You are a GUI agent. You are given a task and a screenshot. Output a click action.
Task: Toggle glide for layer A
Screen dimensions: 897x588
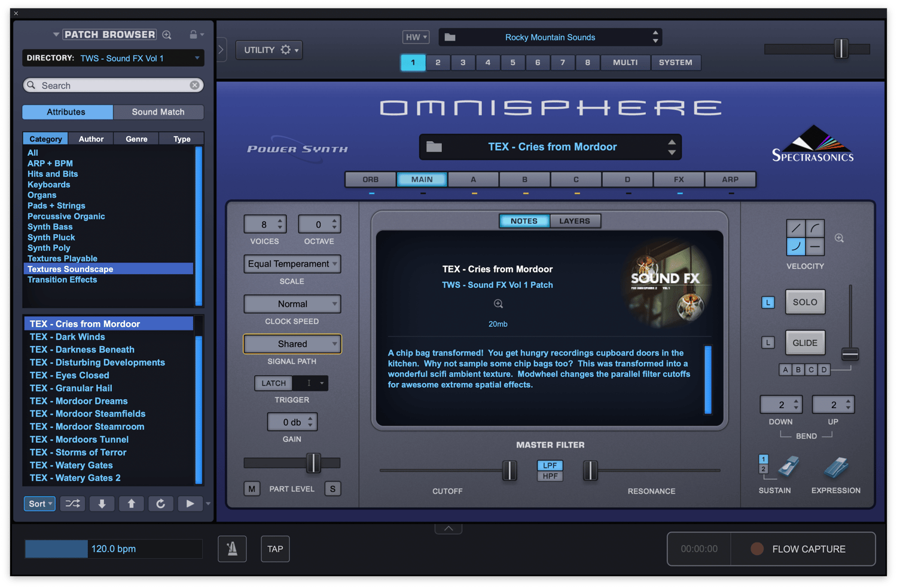coord(785,370)
